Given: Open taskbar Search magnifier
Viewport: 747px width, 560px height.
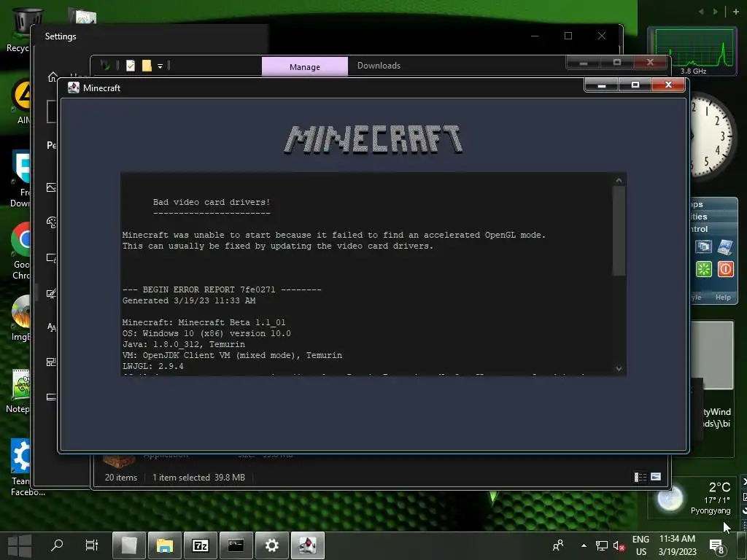Looking at the screenshot, I should [x=57, y=545].
